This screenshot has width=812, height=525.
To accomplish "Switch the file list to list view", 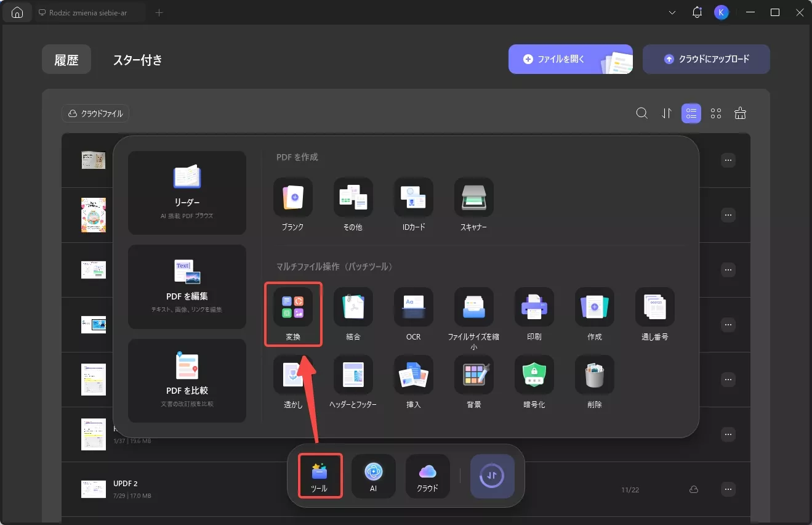I will tap(691, 113).
